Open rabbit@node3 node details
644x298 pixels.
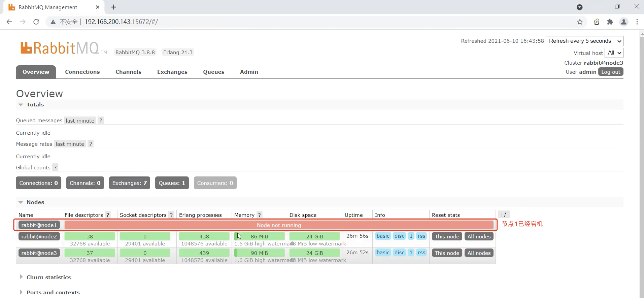coord(39,253)
